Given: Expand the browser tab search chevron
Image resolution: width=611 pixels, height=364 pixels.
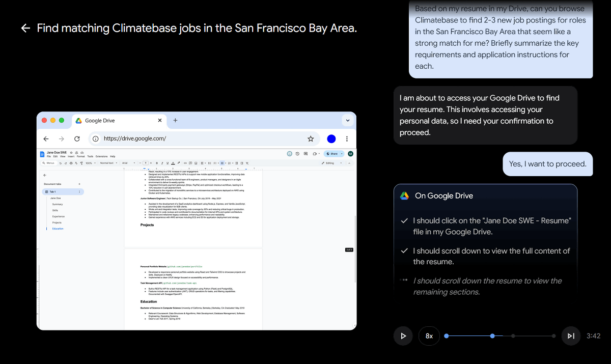Looking at the screenshot, I should tap(348, 121).
